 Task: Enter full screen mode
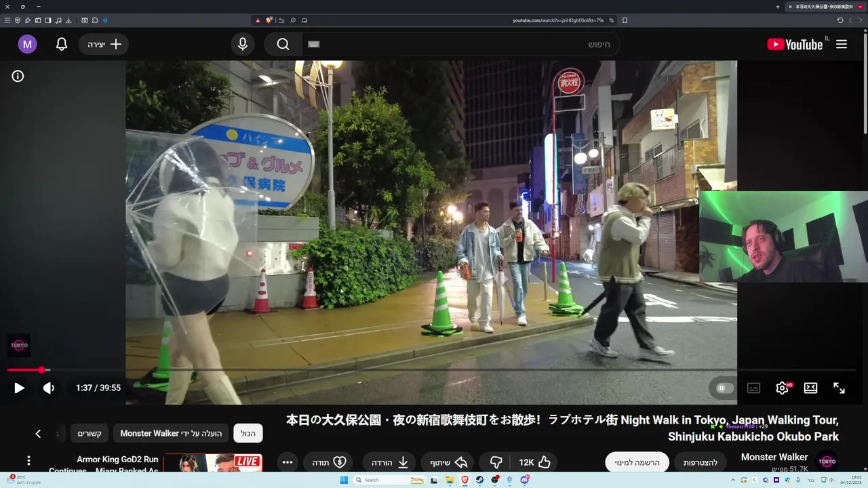click(x=839, y=388)
